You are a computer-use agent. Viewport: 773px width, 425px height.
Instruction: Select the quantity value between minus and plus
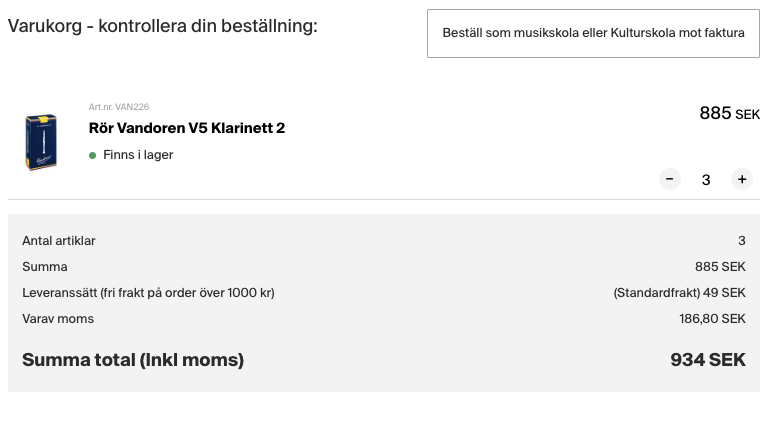[706, 180]
